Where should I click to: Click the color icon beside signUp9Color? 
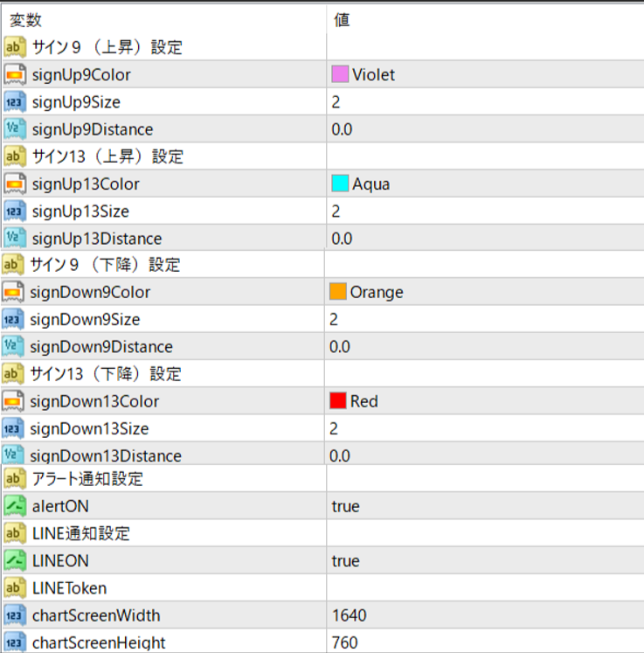pos(15,75)
